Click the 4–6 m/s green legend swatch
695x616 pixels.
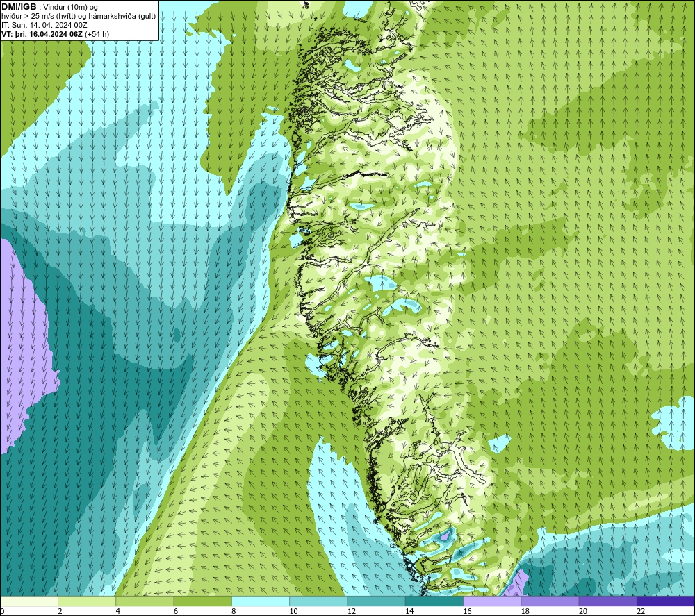tap(145, 601)
